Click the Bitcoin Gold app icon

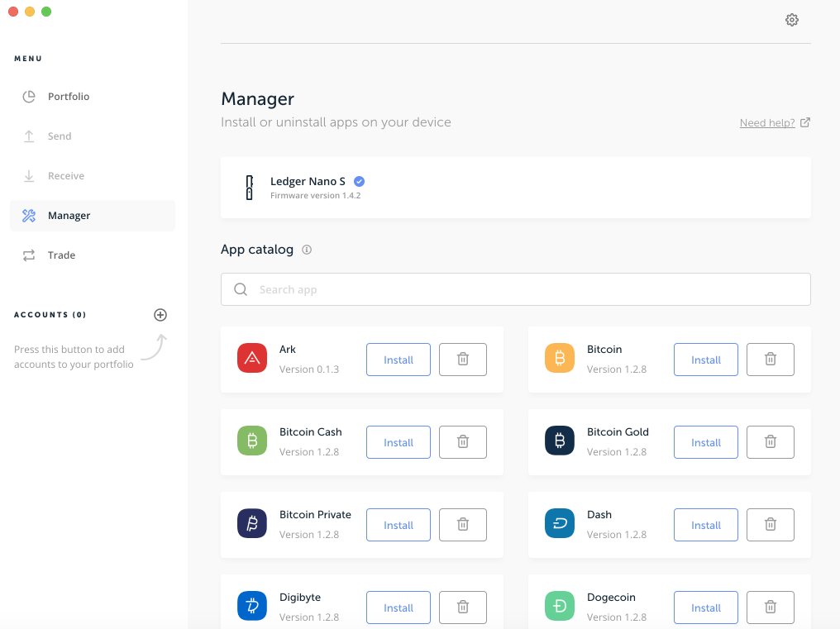(560, 441)
